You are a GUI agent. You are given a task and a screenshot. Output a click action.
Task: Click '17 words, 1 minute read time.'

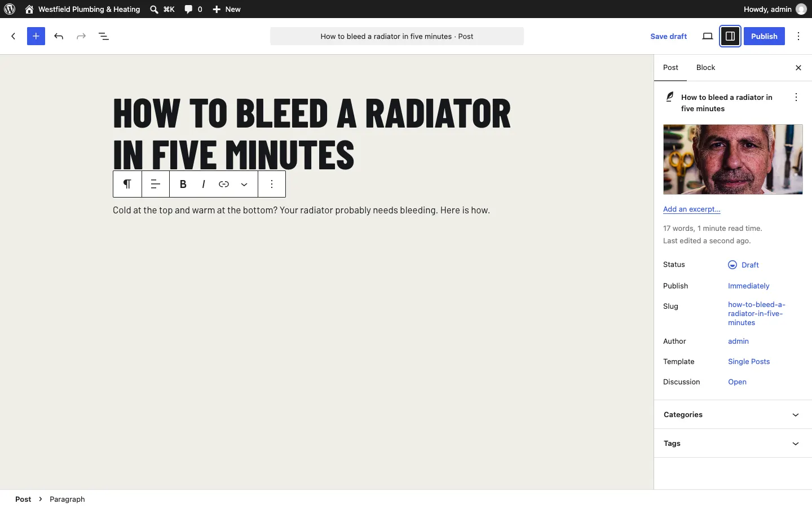713,229
